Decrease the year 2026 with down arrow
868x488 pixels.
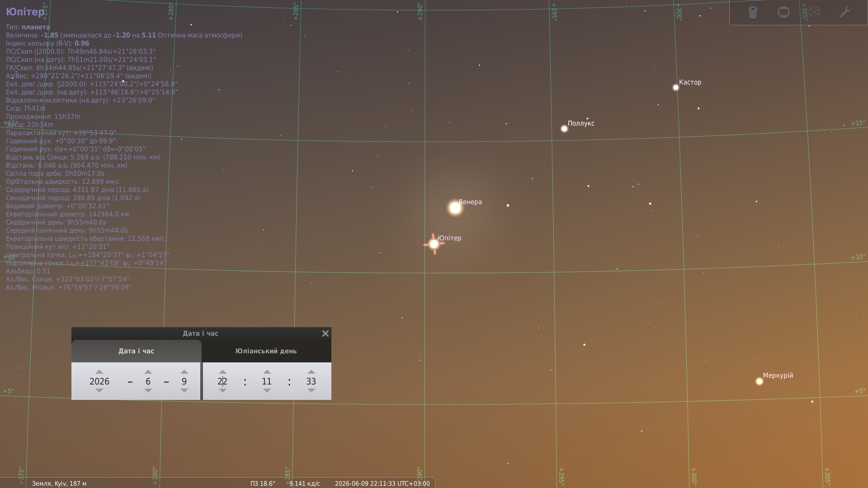99,390
